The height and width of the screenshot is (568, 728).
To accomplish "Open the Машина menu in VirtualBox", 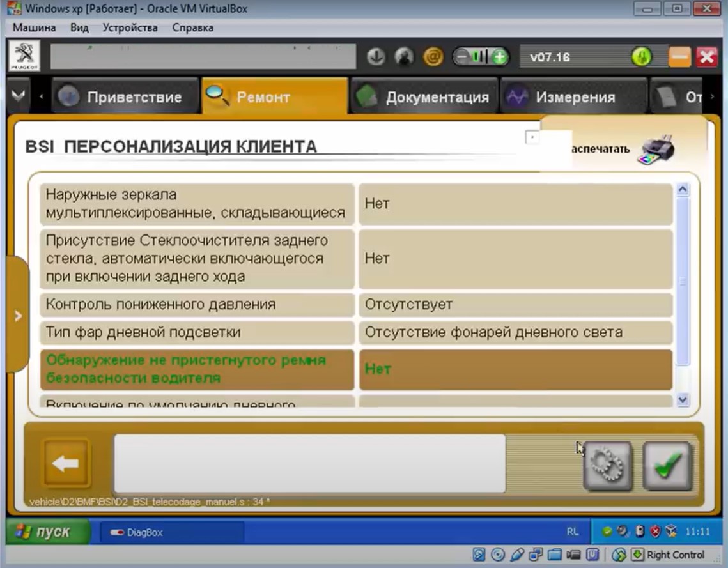I will tap(35, 27).
